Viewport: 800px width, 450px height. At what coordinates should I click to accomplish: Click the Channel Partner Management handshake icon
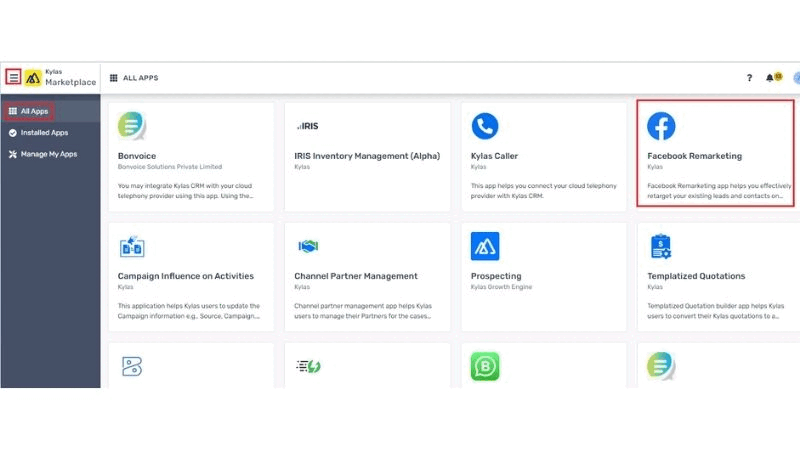[308, 246]
